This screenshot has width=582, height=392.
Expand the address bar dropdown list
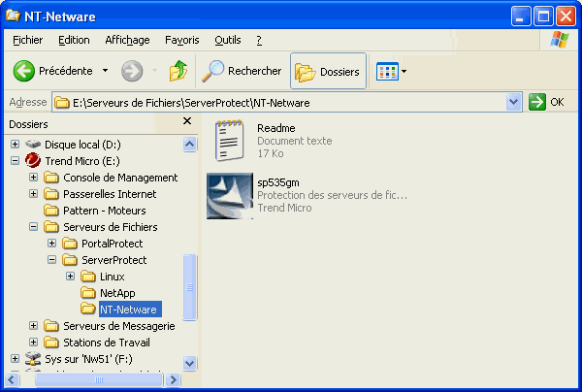[514, 102]
